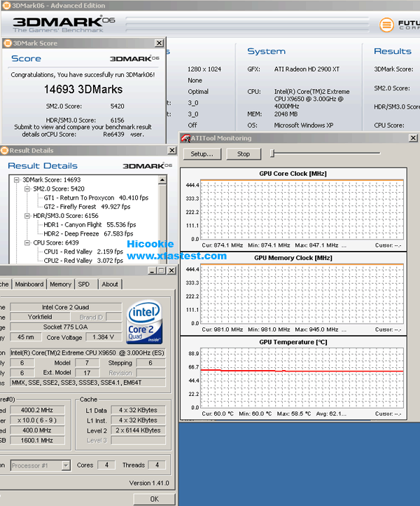
Task: Click the Futuremark logo icon
Action: tap(386, 25)
